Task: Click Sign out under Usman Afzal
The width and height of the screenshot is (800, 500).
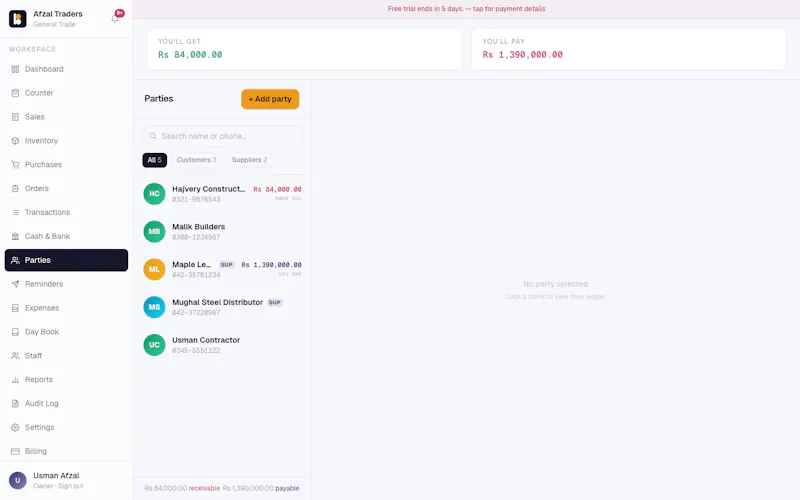Action: coord(71,486)
